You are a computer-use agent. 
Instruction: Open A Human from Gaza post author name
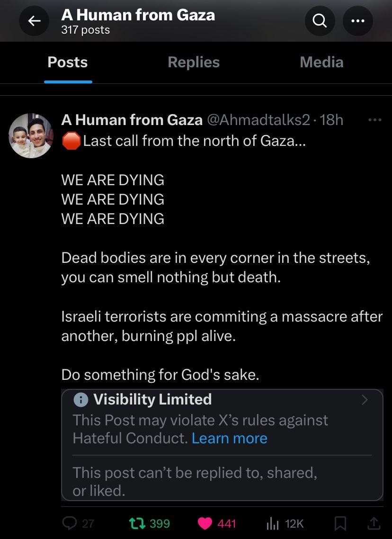(132, 120)
